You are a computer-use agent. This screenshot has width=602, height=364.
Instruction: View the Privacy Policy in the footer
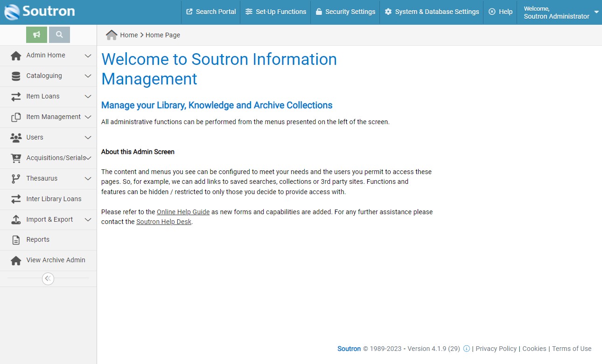tap(496, 349)
